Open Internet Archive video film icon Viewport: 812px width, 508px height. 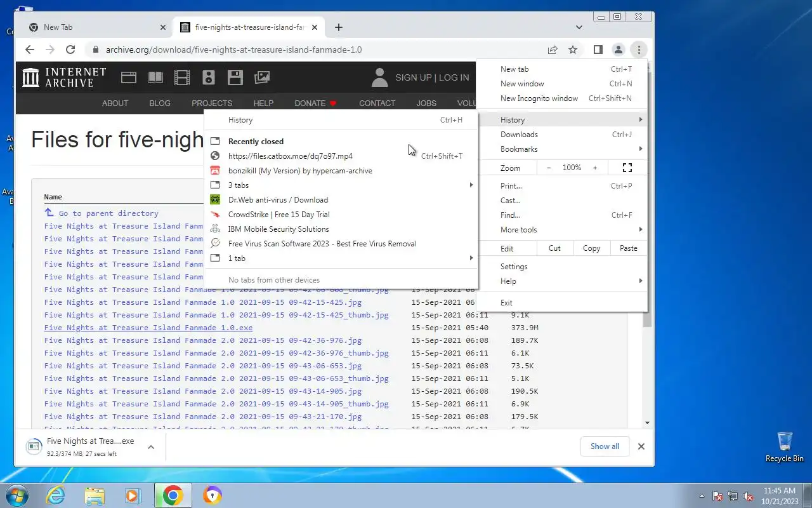tap(182, 77)
